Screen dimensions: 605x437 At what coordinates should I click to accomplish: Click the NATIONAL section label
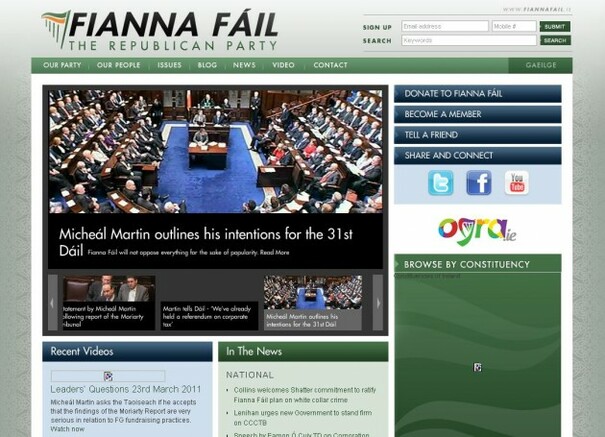[x=250, y=375]
